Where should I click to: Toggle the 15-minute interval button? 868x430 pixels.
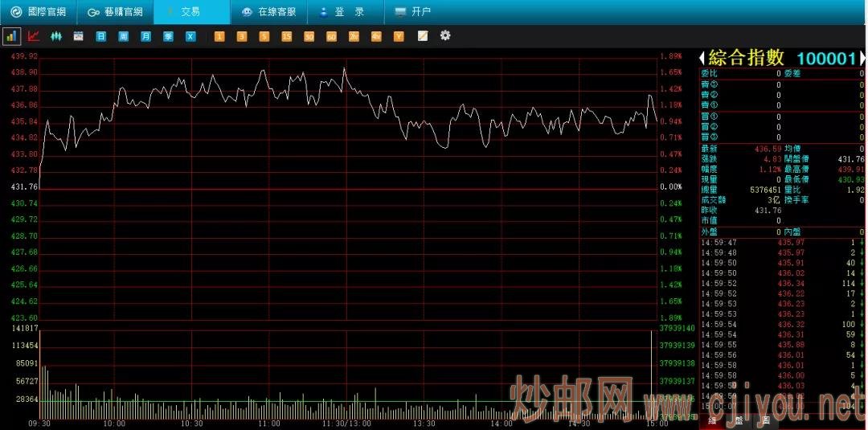pyautogui.click(x=286, y=36)
